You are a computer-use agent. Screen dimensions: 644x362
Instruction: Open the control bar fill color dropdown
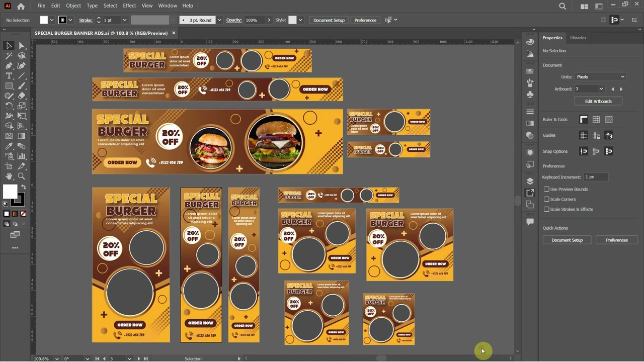tap(52, 20)
